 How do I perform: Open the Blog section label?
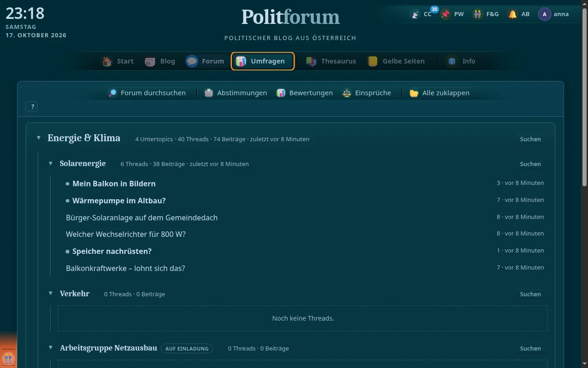tap(168, 61)
